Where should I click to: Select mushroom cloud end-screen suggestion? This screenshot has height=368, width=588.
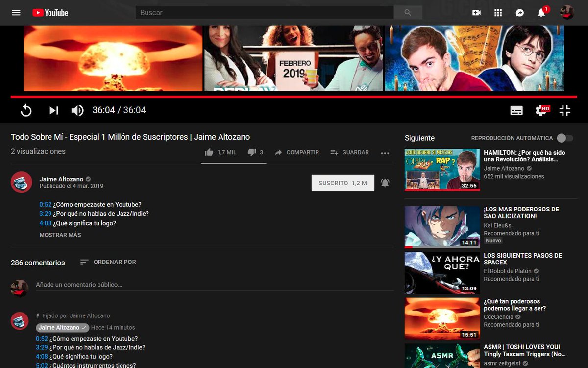(x=113, y=58)
